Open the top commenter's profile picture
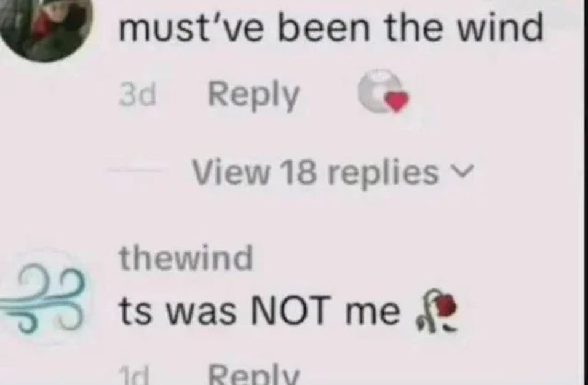 click(45, 26)
